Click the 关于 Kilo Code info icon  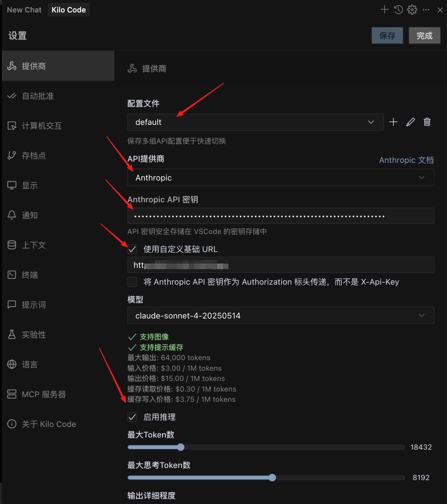tap(12, 424)
